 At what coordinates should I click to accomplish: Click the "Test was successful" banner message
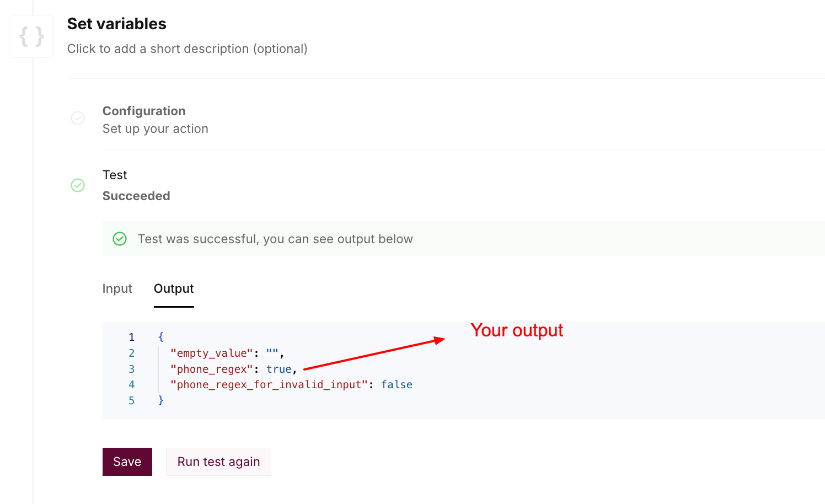(275, 239)
